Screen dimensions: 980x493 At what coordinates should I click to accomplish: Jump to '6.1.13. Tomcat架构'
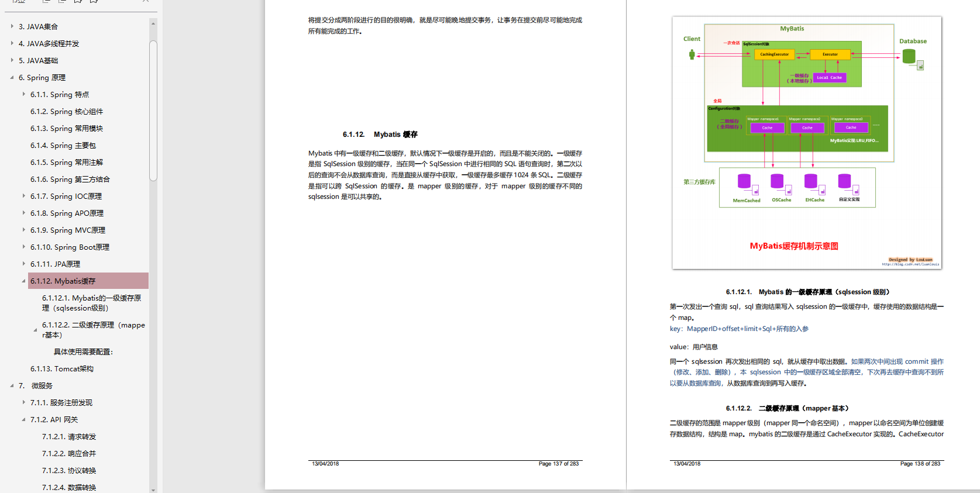(x=62, y=368)
